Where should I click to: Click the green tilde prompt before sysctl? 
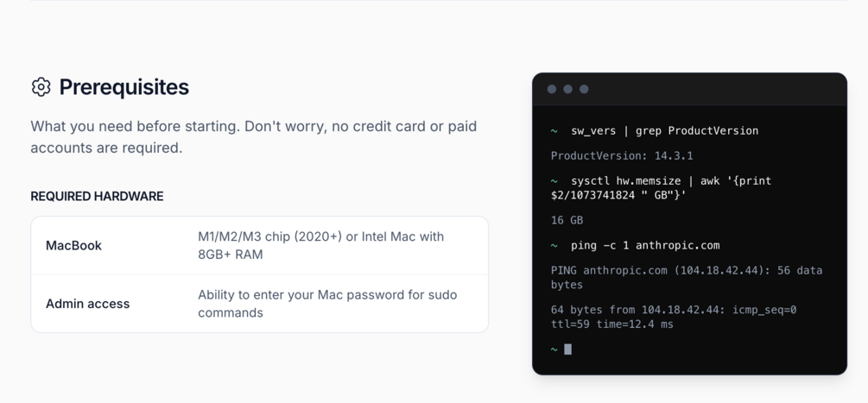click(x=554, y=180)
